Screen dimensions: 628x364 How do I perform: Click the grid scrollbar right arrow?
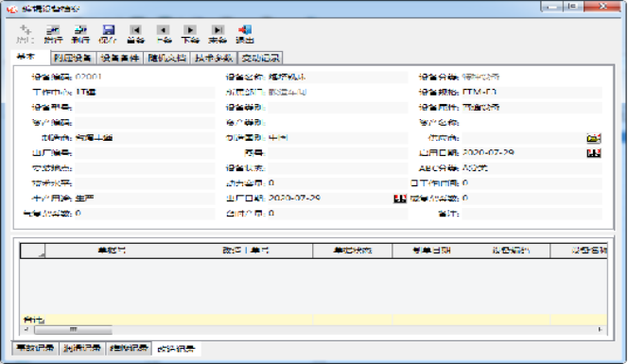pyautogui.click(x=600, y=330)
